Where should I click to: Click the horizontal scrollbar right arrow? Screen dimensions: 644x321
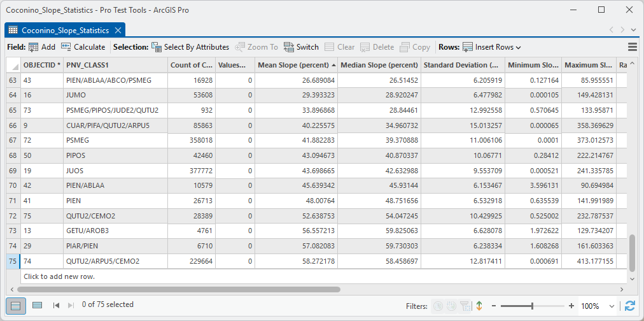(623, 289)
